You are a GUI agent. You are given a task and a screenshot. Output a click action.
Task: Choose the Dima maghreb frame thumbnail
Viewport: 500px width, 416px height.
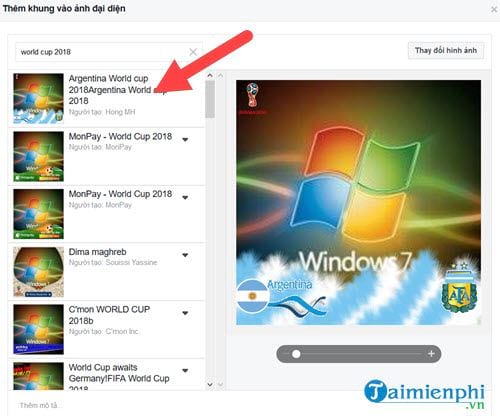(x=38, y=272)
